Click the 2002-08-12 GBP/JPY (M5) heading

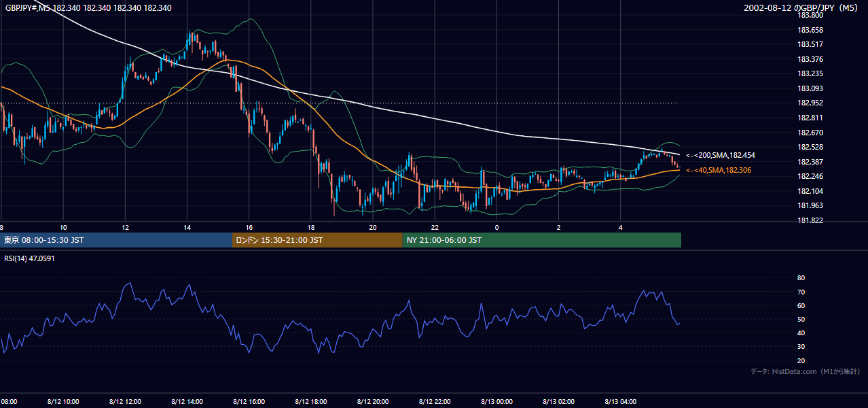click(802, 8)
